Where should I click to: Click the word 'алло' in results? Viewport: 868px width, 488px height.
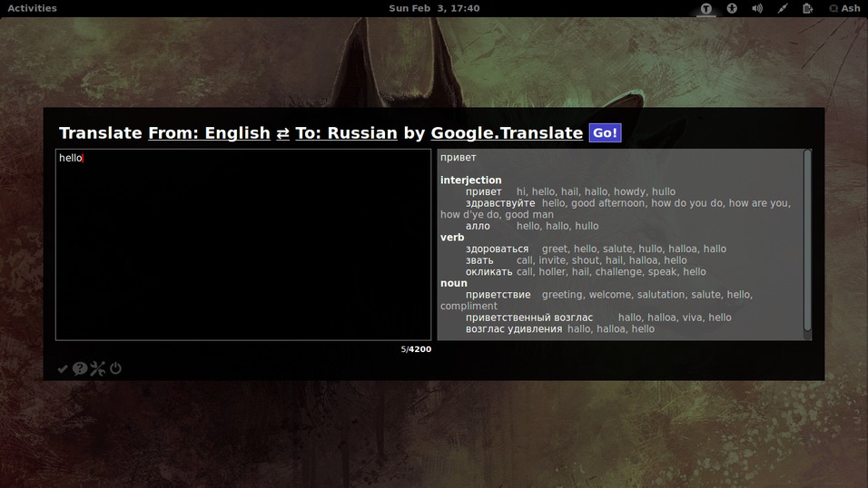(478, 226)
